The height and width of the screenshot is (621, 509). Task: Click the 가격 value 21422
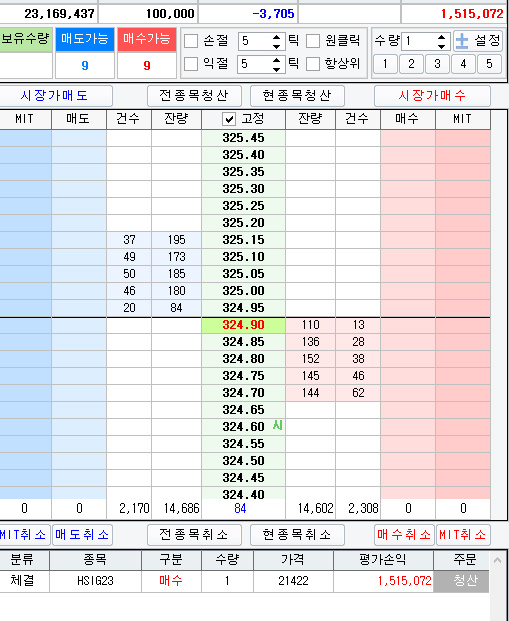[293, 581]
